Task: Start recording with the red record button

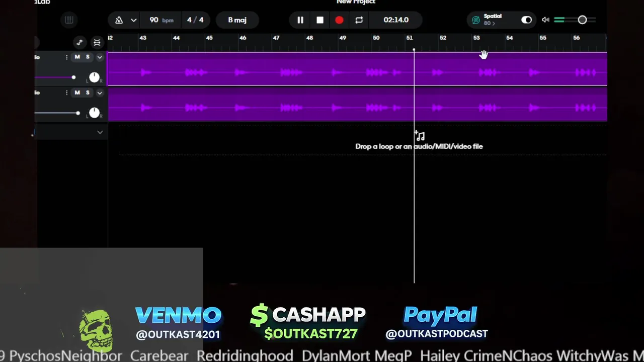Action: click(x=339, y=20)
